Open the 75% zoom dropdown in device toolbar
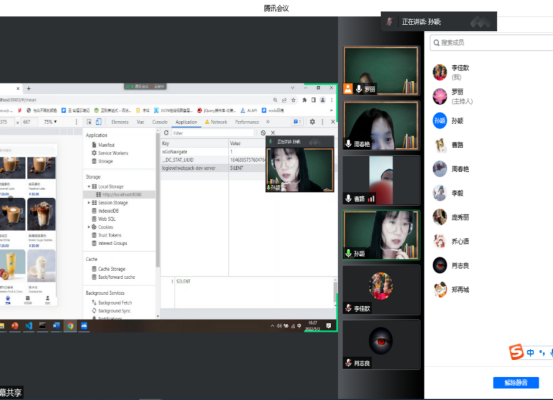 [50, 122]
